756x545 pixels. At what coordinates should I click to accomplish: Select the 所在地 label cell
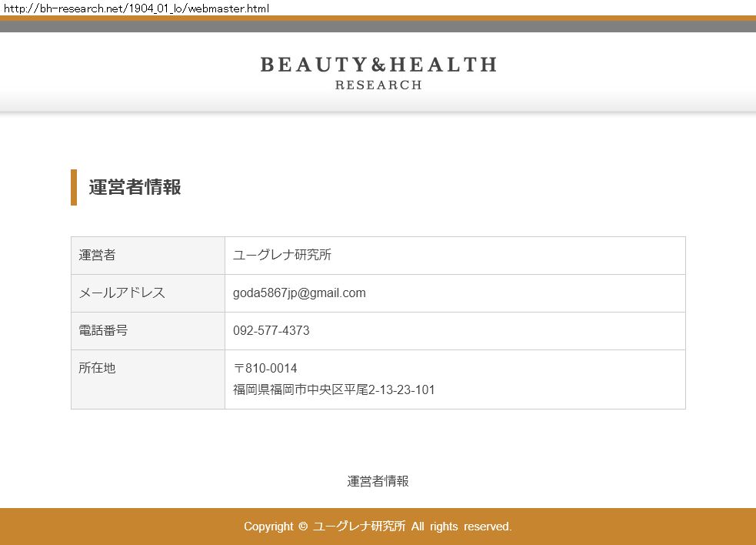(148, 379)
